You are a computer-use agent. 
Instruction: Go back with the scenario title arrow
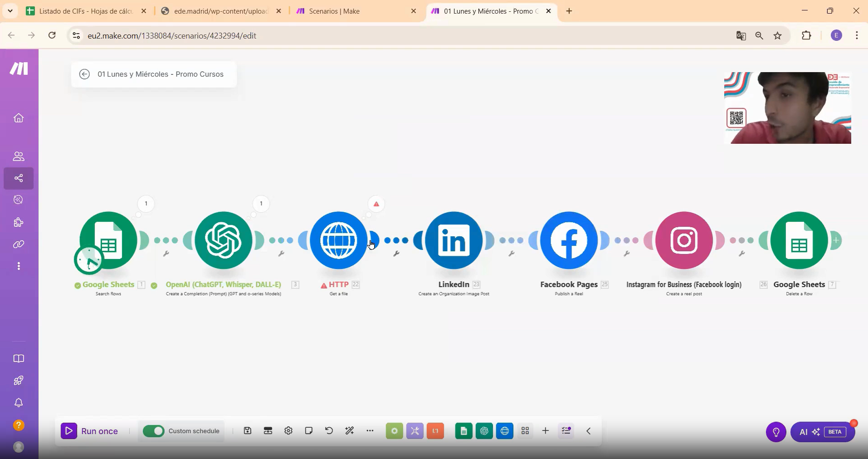(84, 74)
